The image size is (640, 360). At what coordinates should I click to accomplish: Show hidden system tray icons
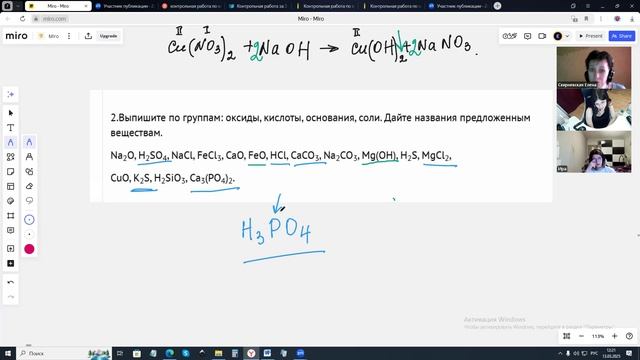[x=560, y=353]
